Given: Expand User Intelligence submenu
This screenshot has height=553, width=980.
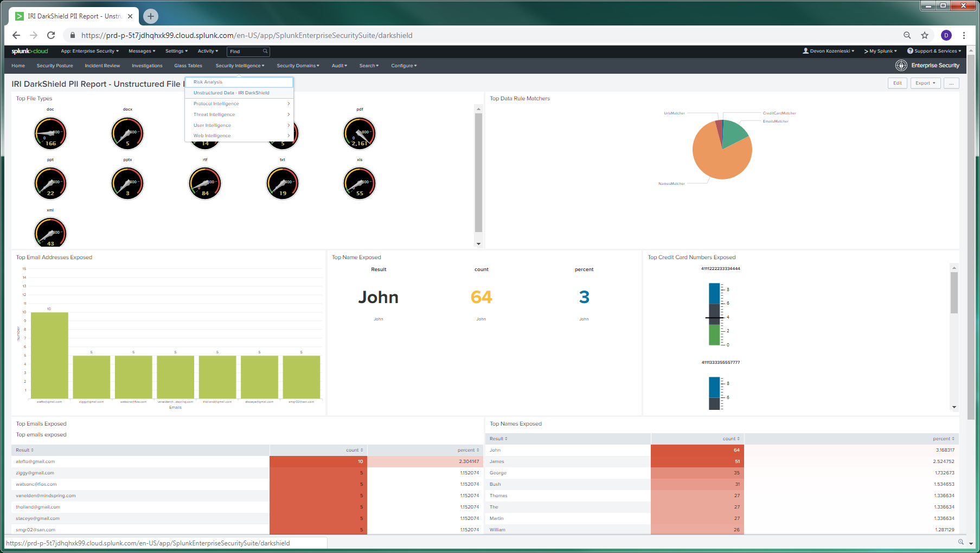Looking at the screenshot, I should coord(239,125).
